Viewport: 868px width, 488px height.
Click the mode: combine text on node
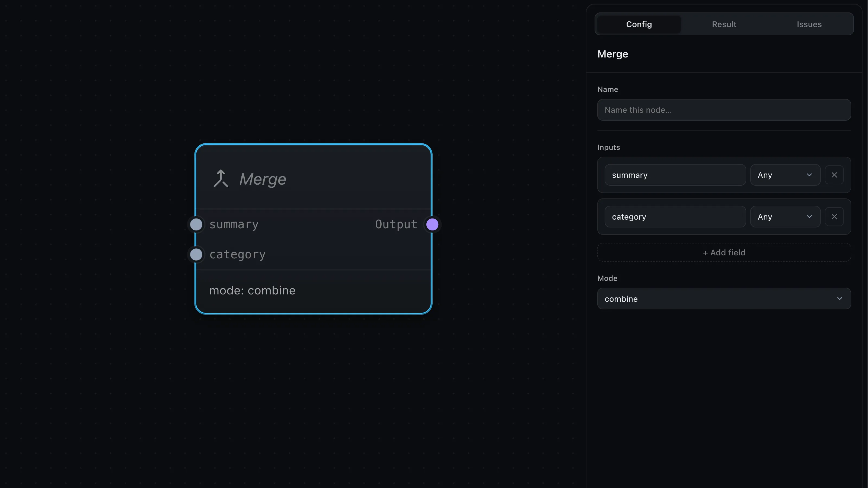click(252, 290)
